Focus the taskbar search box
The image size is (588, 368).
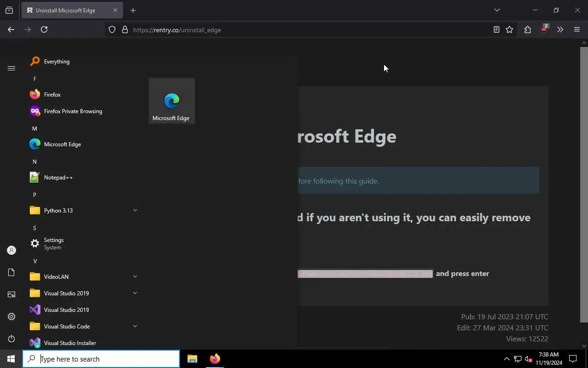(101, 359)
